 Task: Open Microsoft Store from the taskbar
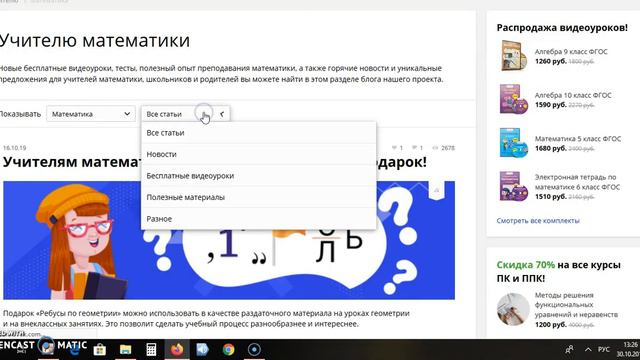pyautogui.click(x=100, y=349)
